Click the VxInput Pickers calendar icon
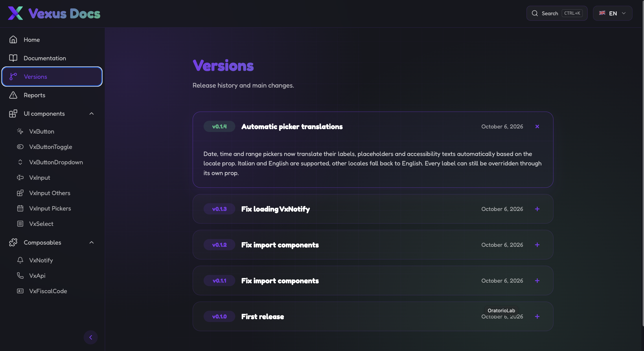644x351 pixels. click(20, 208)
